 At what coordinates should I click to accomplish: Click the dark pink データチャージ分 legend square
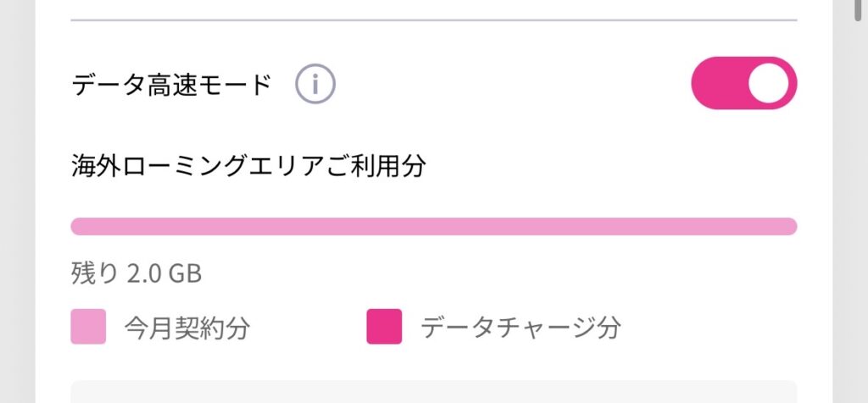(x=384, y=327)
